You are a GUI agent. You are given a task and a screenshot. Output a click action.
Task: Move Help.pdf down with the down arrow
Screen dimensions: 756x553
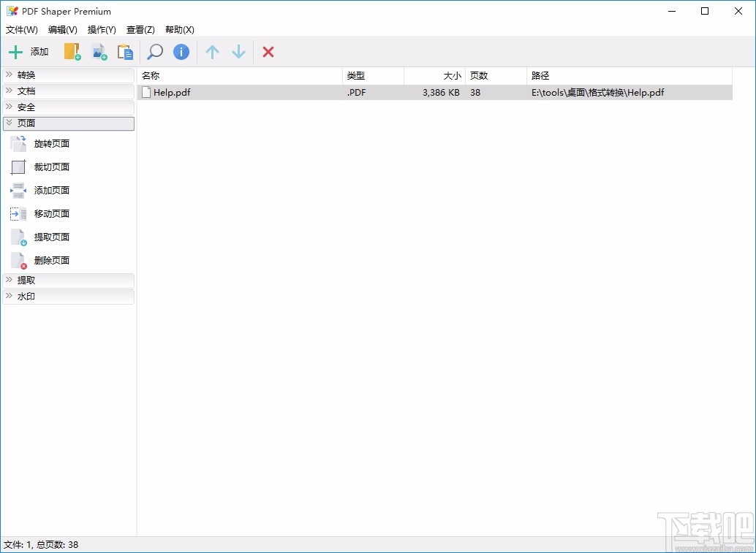coord(238,51)
